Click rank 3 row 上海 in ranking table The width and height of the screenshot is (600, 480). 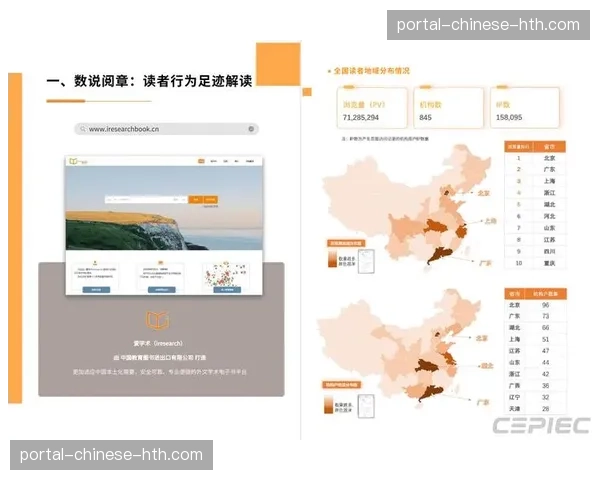(x=535, y=181)
